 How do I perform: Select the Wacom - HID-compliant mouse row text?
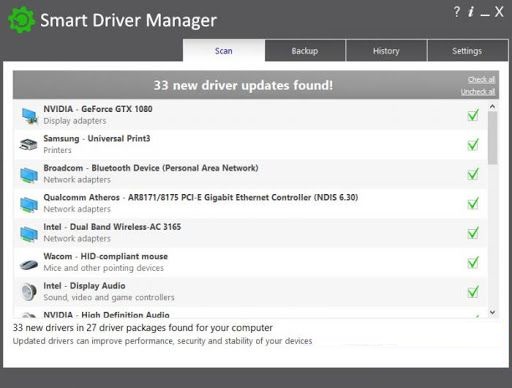(x=106, y=256)
